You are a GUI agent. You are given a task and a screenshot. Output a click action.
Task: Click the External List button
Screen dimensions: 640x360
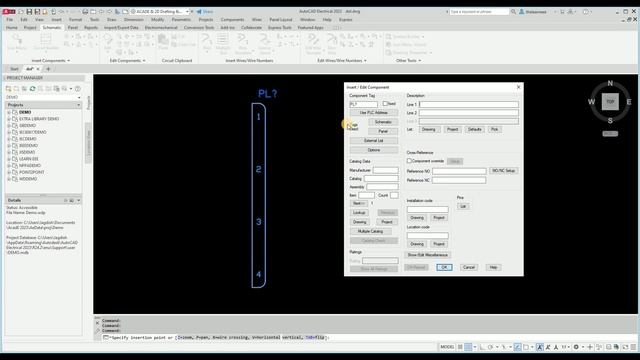click(373, 140)
